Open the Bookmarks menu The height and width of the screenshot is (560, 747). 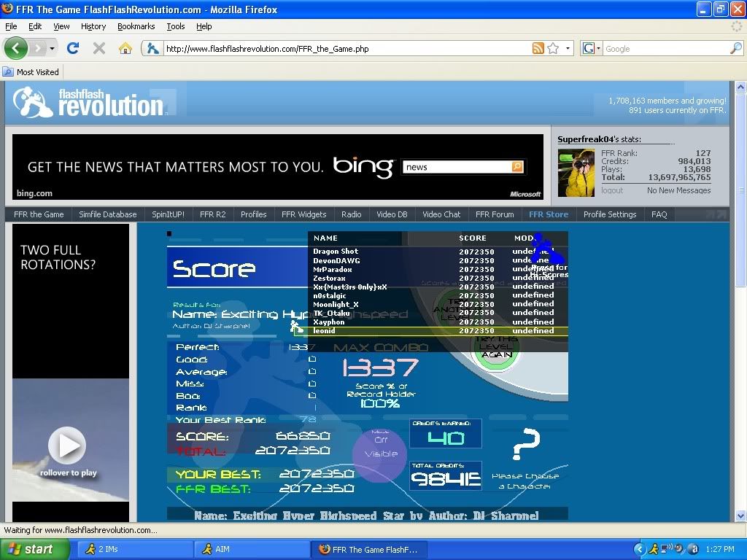click(x=136, y=26)
